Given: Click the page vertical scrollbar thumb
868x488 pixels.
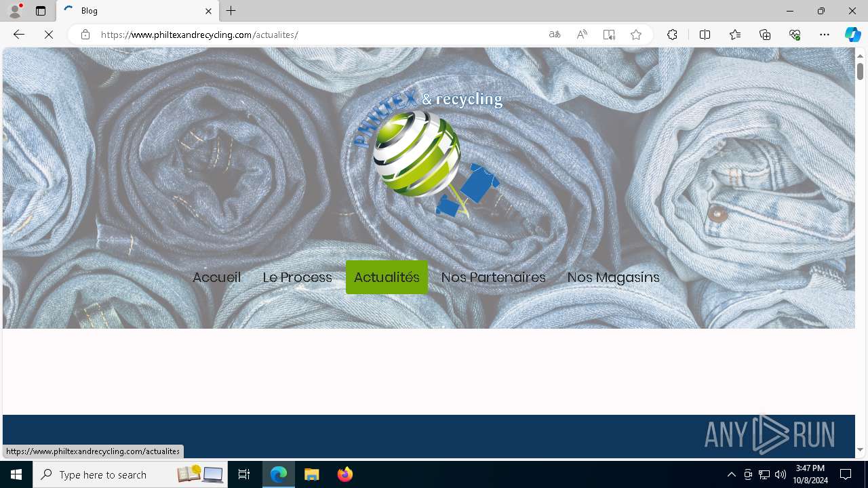Looking at the screenshot, I should coord(860,70).
